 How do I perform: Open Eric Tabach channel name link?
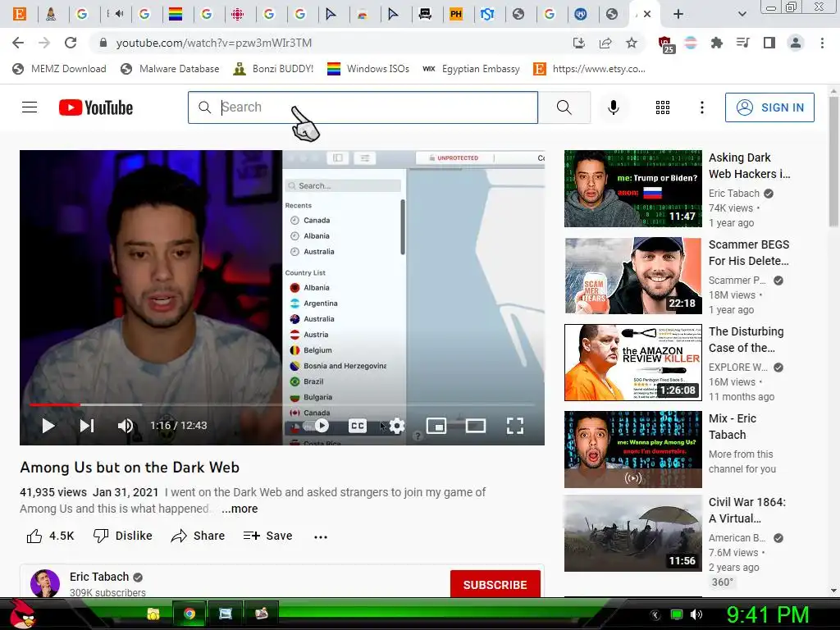99,577
